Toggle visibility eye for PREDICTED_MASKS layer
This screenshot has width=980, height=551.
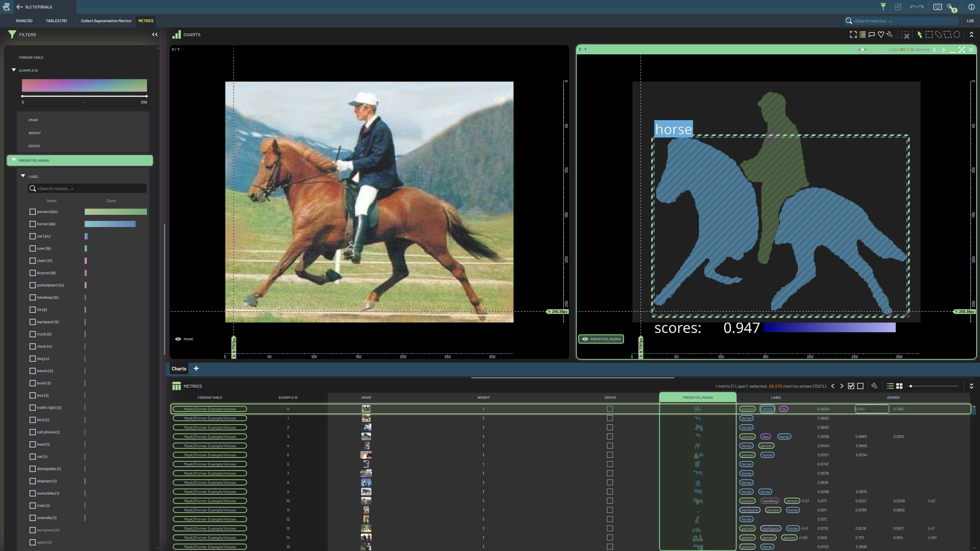[585, 339]
